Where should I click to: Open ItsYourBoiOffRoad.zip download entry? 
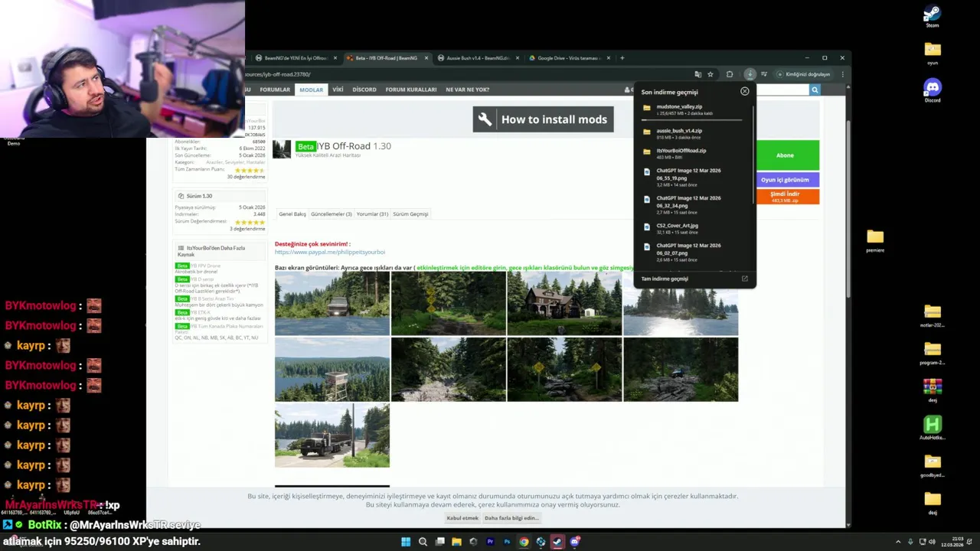[x=694, y=154]
